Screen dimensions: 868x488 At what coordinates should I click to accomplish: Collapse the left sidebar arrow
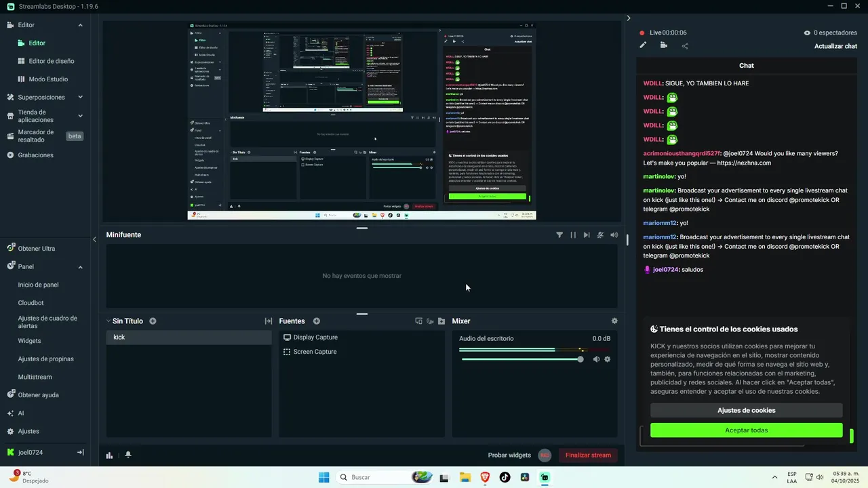pos(94,239)
